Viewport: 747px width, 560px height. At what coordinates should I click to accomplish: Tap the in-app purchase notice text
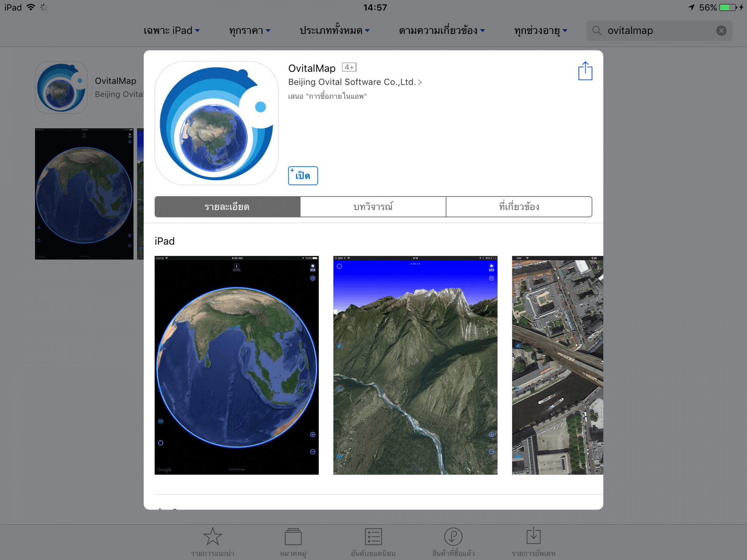coord(327,96)
